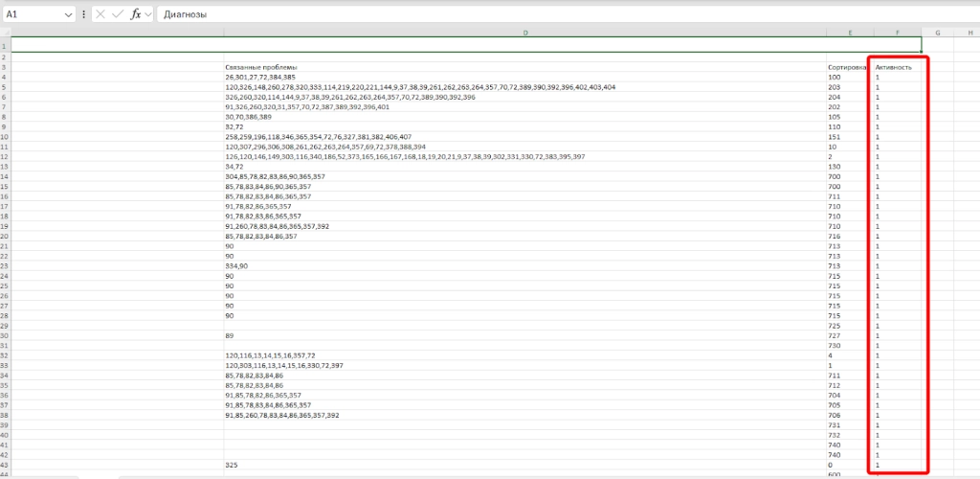Click the Связанные проблемы header cell

pyautogui.click(x=261, y=67)
